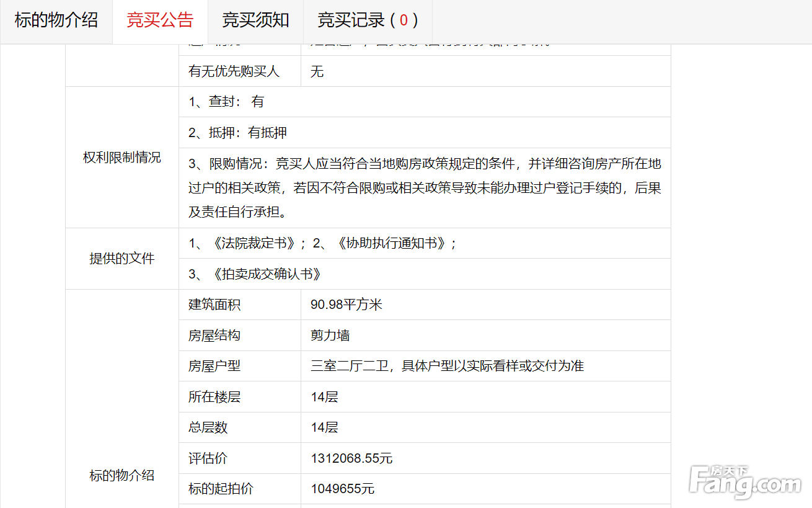Click the 1312068.55元 appraisal price value
Screen dimensions: 812x508
(351, 458)
